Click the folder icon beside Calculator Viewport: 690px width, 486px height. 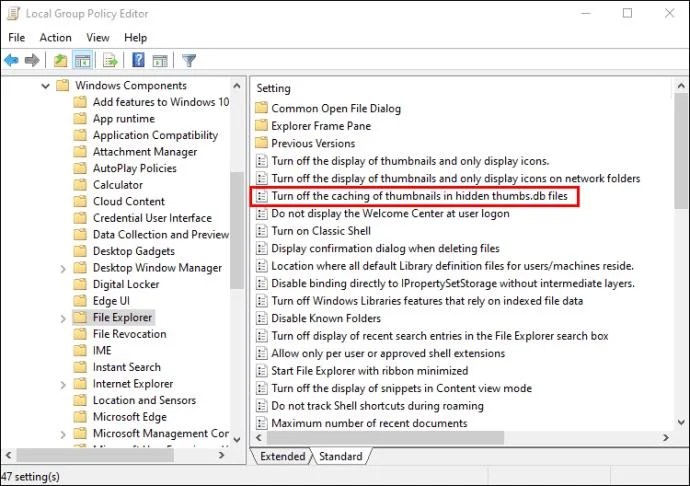(x=80, y=184)
